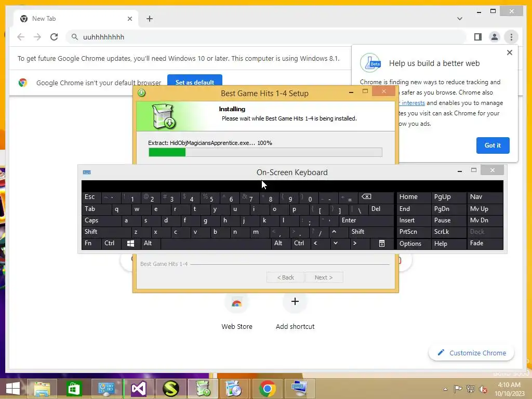Expand Chrome tab search chevron
The image size is (532, 399).
(459, 19)
